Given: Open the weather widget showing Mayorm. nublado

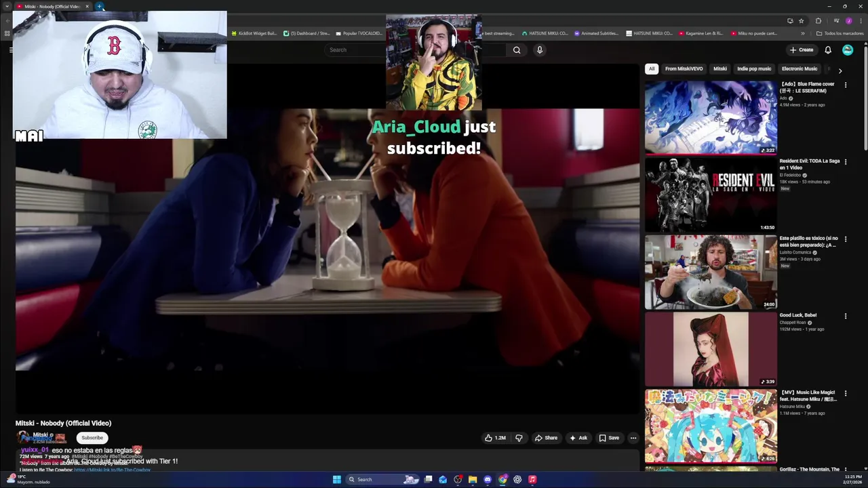Looking at the screenshot, I should (x=28, y=479).
